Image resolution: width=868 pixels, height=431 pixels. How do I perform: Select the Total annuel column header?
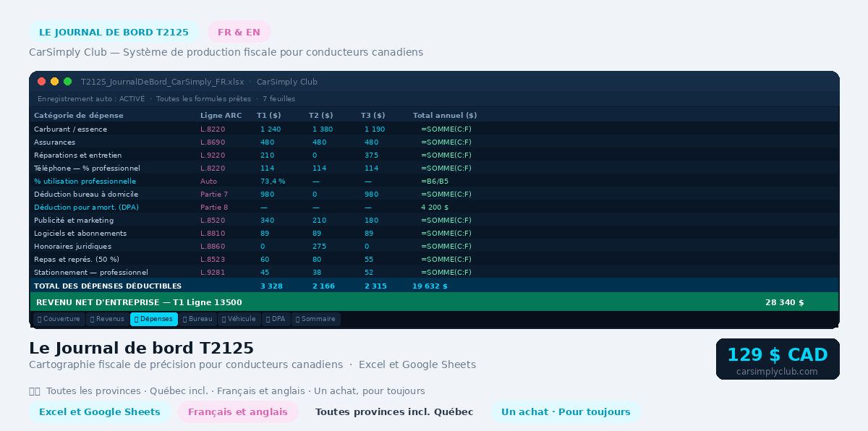click(445, 116)
